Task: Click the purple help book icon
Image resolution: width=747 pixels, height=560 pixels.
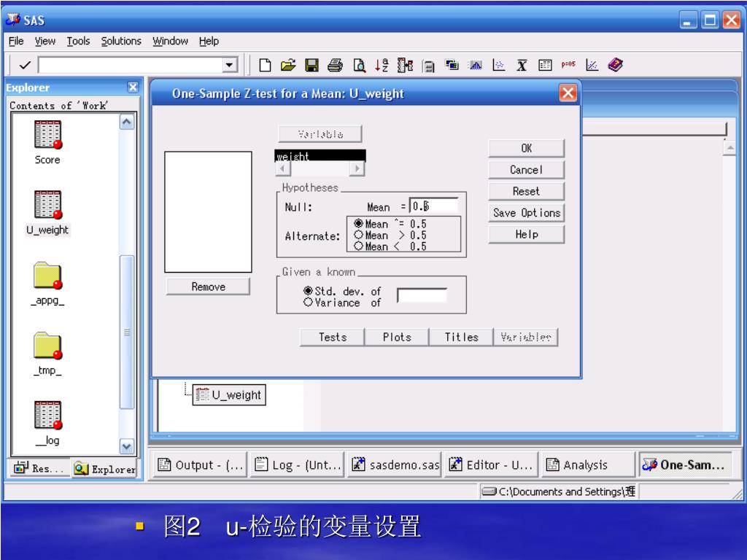Action: [x=615, y=64]
